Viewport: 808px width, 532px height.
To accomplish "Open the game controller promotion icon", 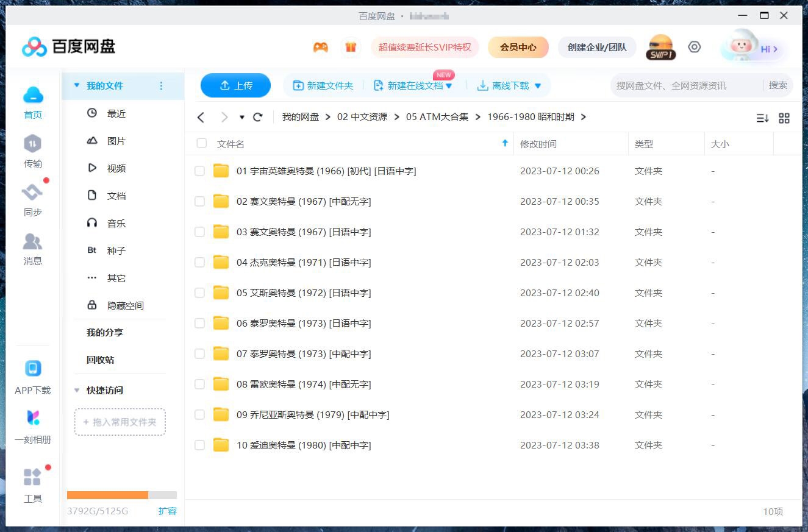I will (x=320, y=47).
